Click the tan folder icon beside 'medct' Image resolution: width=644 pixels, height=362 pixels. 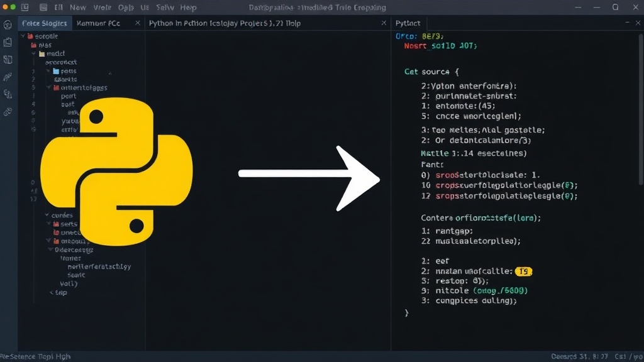click(42, 54)
